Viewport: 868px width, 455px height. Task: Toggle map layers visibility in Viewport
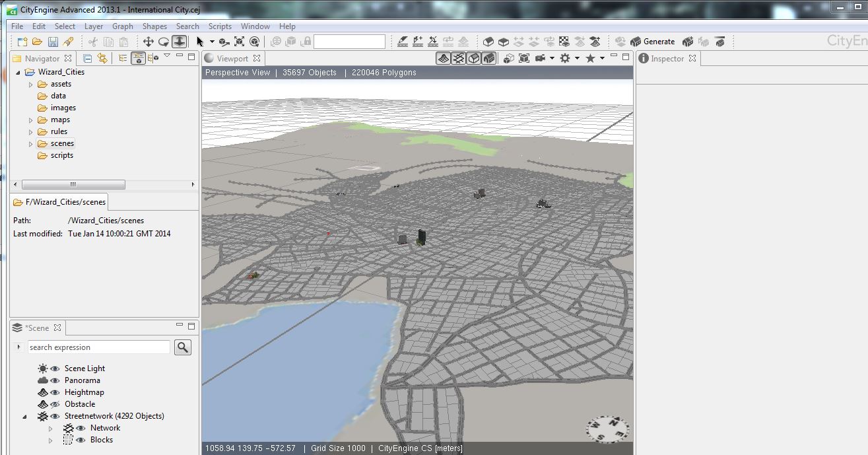click(445, 58)
